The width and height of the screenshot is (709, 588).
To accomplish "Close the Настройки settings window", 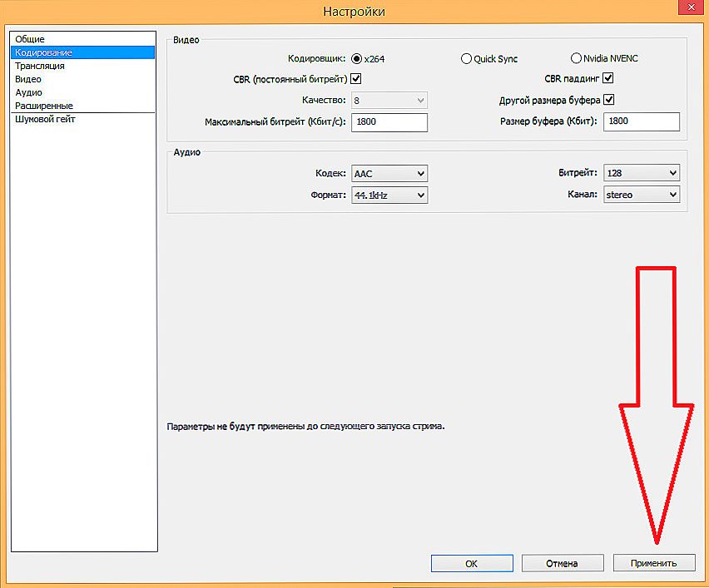I will point(691,7).
